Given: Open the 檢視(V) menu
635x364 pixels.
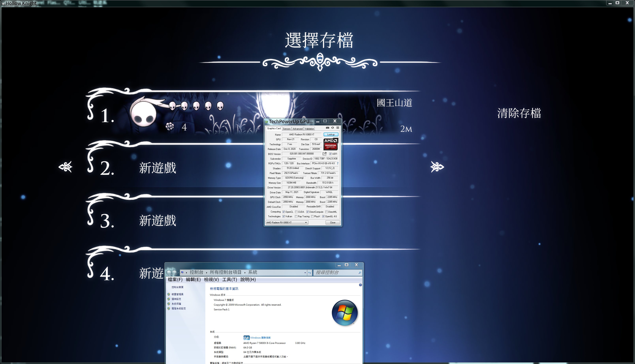Looking at the screenshot, I should tap(211, 280).
